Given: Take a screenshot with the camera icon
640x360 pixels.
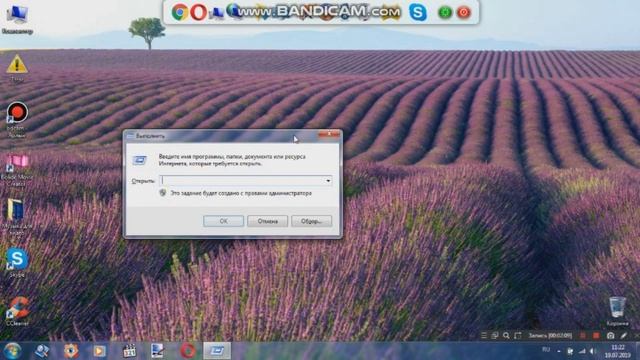Looking at the screenshot, I should pyautogui.click(x=610, y=336).
